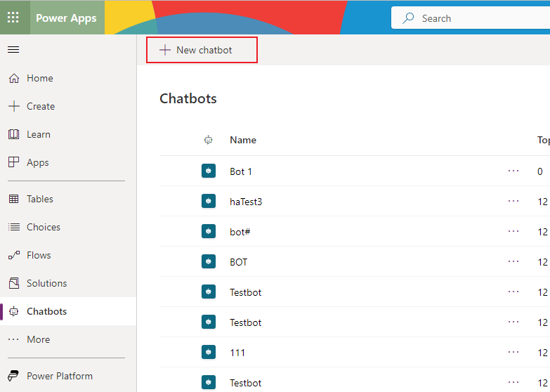Image resolution: width=550 pixels, height=392 pixels.
Task: Select Chatbots in the navigation
Action: (x=68, y=311)
